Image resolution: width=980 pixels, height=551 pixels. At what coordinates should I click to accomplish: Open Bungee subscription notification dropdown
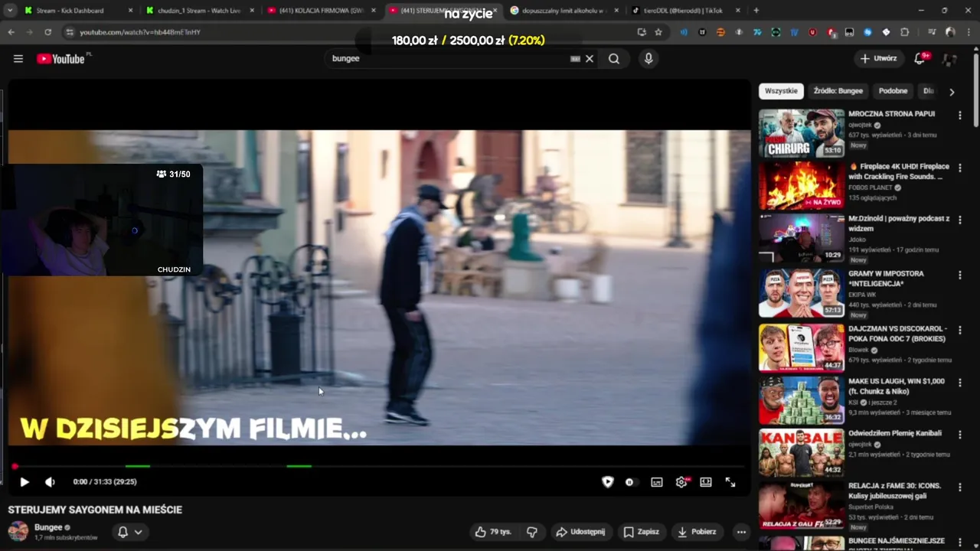[129, 532]
